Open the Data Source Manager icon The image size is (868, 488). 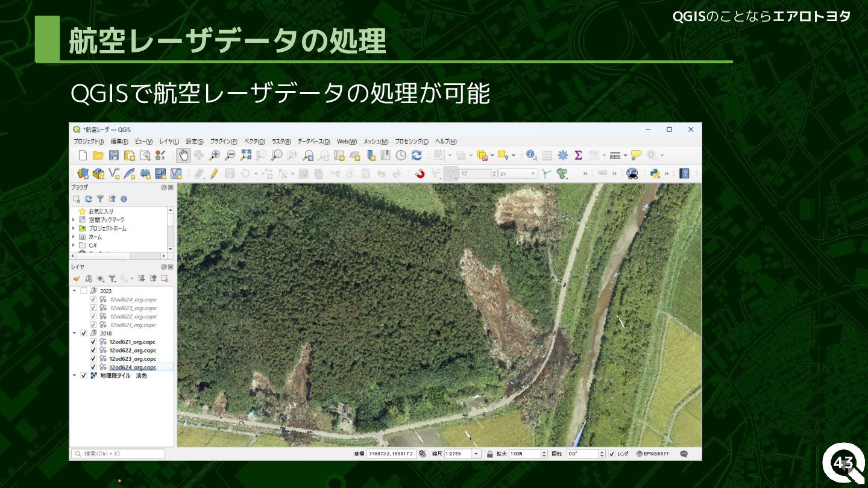point(83,174)
